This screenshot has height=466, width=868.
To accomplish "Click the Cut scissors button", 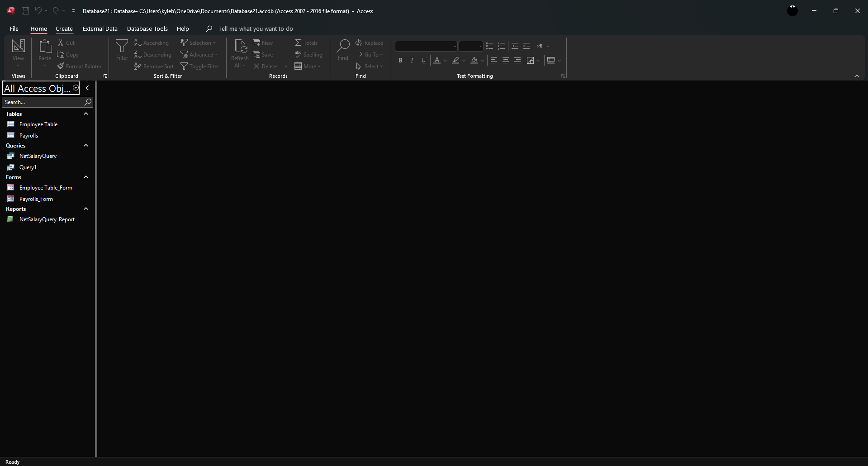I will coord(66,43).
